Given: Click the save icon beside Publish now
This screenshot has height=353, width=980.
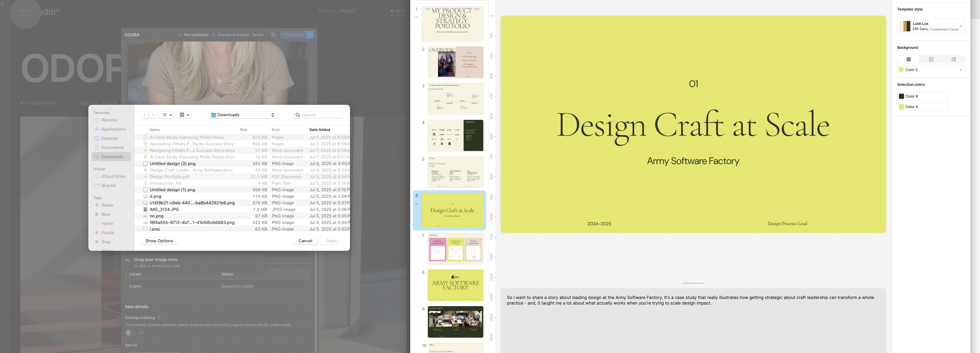Looking at the screenshot, I should click(273, 35).
